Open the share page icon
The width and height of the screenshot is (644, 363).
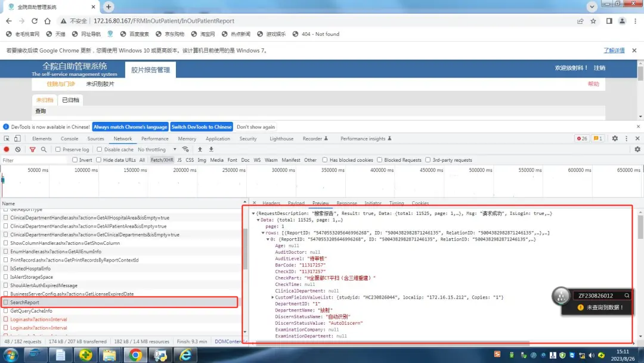coord(580,21)
